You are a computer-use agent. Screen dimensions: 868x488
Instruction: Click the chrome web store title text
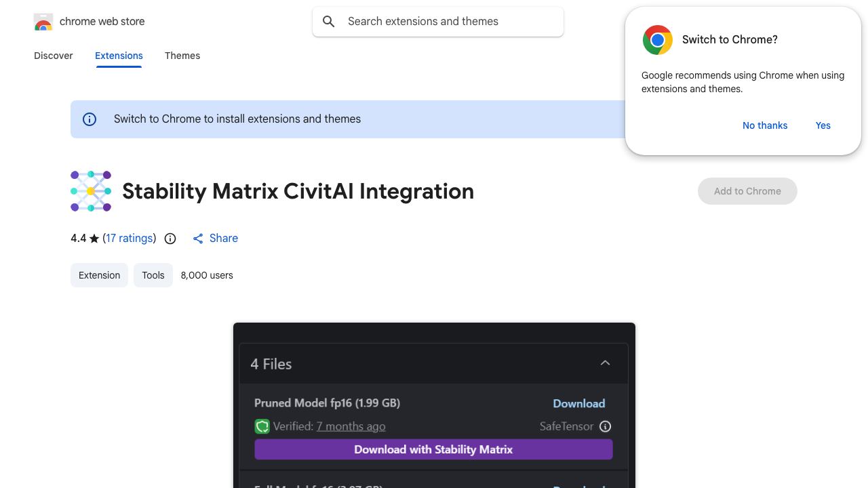click(102, 22)
